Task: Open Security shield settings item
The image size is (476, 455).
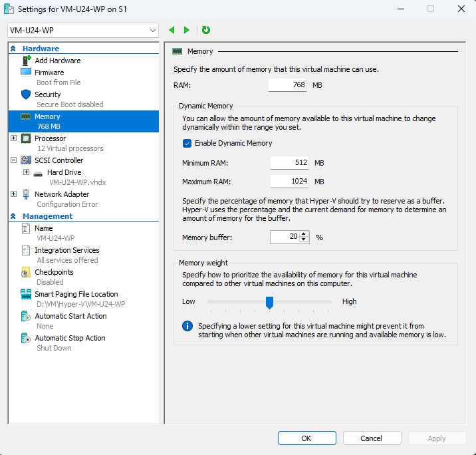Action: tap(26, 94)
